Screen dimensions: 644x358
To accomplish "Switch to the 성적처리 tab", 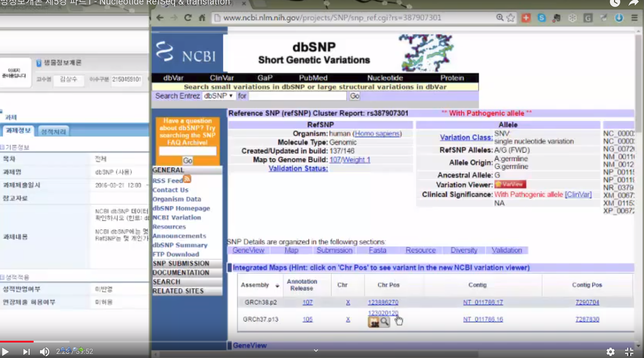I will pos(53,131).
